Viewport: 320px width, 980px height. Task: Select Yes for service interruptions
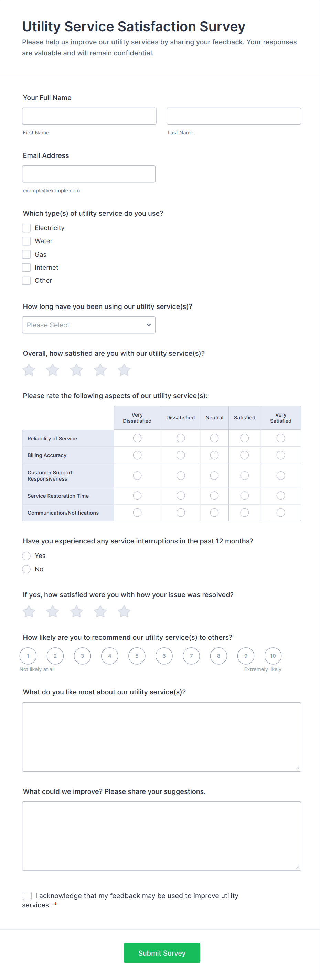coord(26,556)
